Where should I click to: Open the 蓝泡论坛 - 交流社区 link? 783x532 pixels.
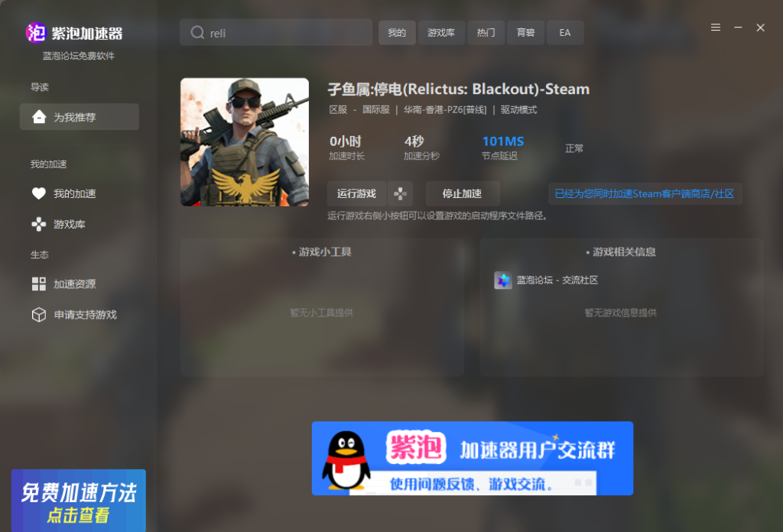click(x=557, y=281)
